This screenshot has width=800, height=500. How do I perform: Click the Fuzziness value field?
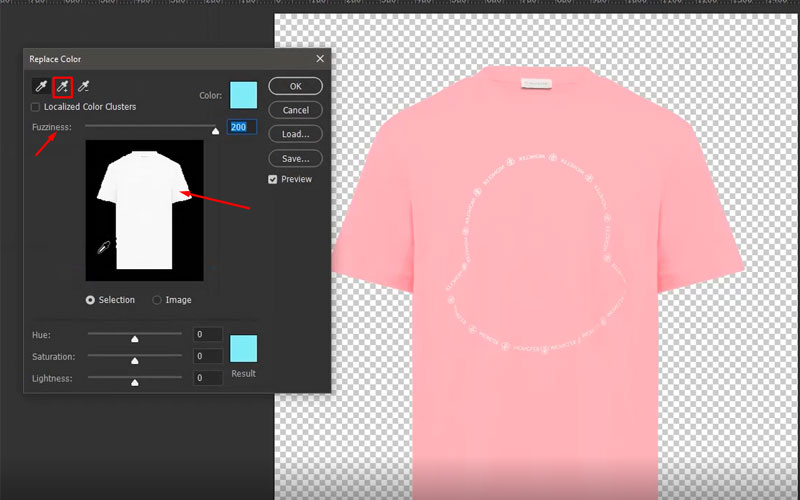click(x=242, y=127)
